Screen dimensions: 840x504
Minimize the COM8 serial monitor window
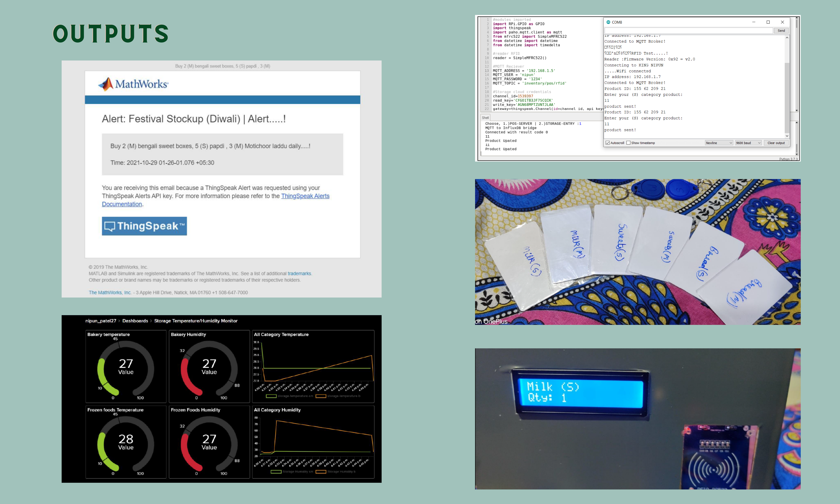754,22
